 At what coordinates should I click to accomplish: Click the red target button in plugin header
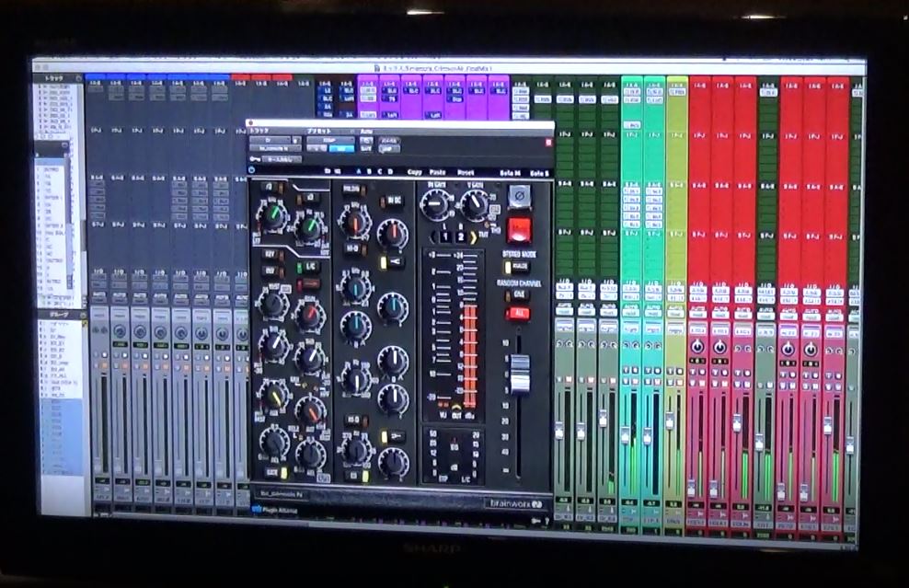click(547, 142)
